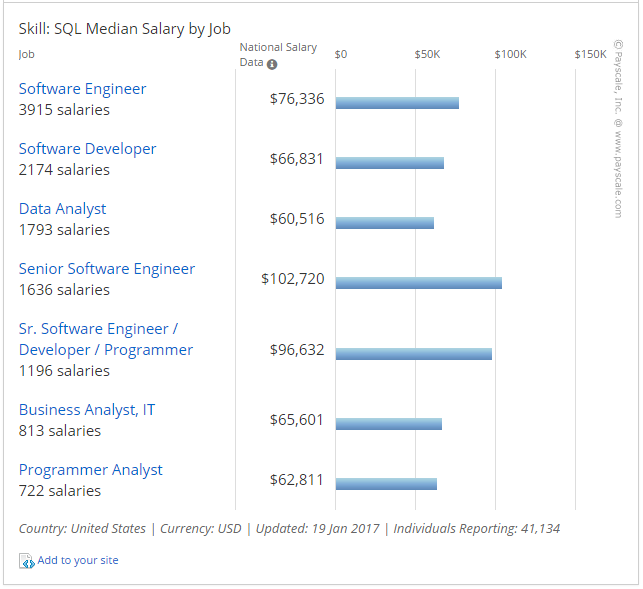Click the Skill: SQL Median Salary by Job title
The image size is (643, 589).
[125, 29]
